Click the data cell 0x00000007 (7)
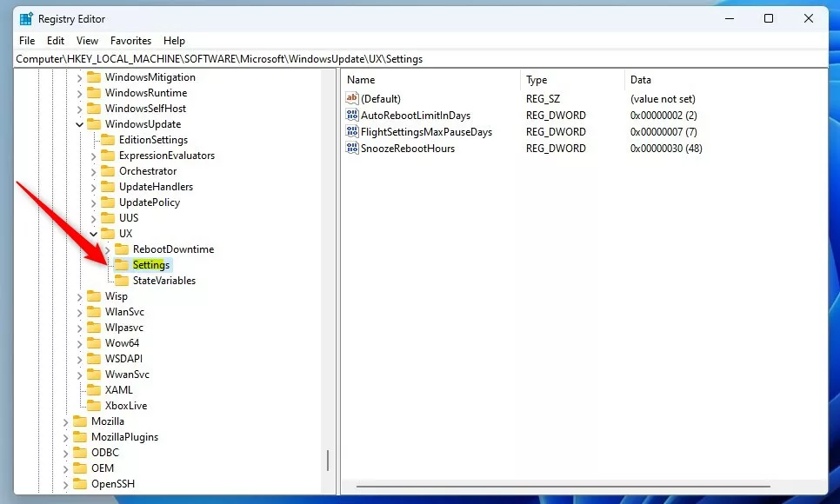Screen dimensions: 840x504 (663, 132)
